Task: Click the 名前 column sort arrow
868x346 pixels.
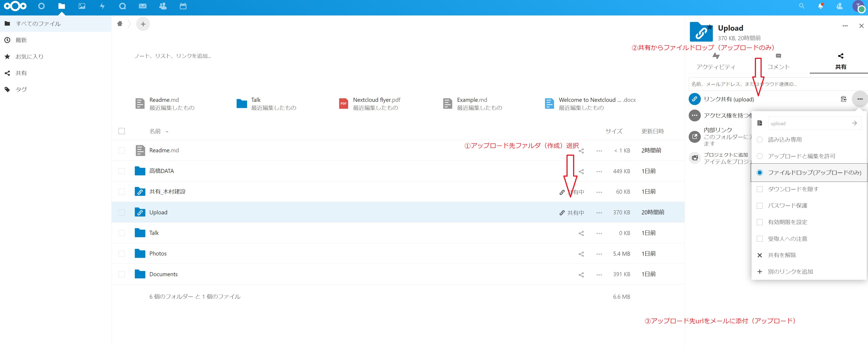Action: 167,132
